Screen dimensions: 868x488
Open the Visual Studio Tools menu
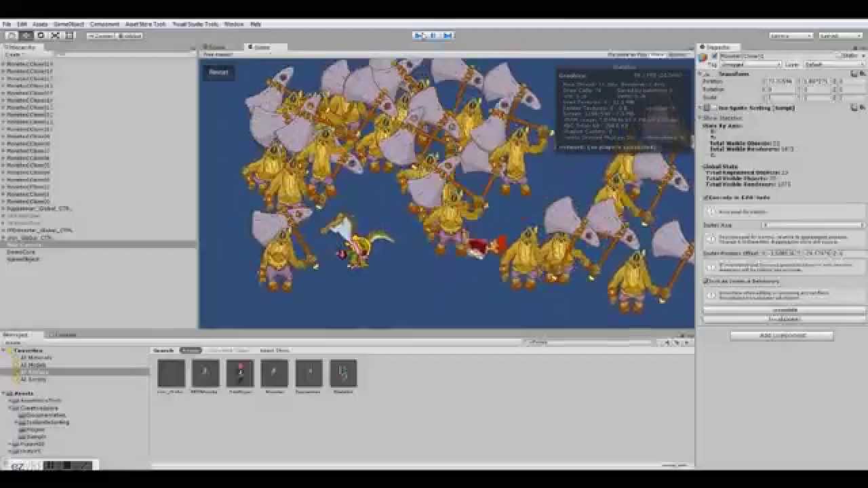(x=195, y=24)
